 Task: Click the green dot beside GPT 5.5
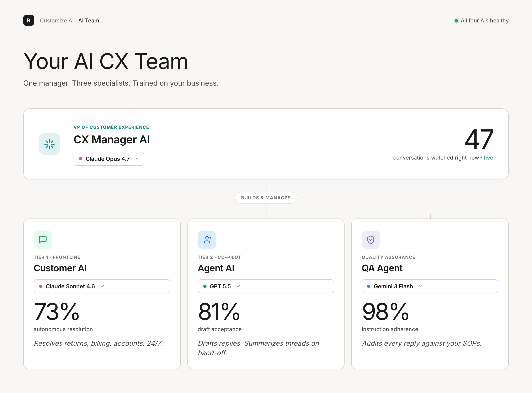[x=205, y=286]
